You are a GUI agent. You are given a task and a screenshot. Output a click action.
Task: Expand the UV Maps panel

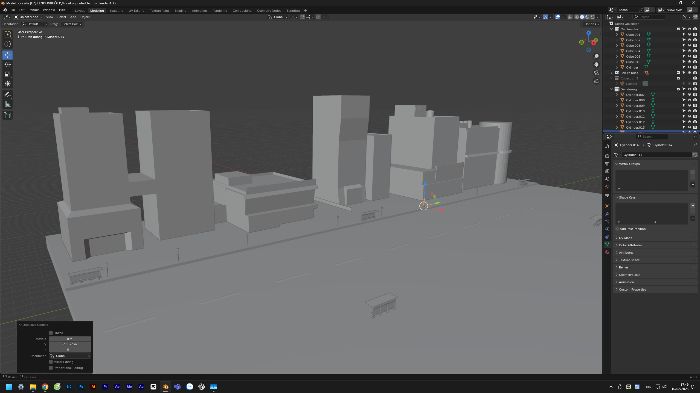pos(617,238)
